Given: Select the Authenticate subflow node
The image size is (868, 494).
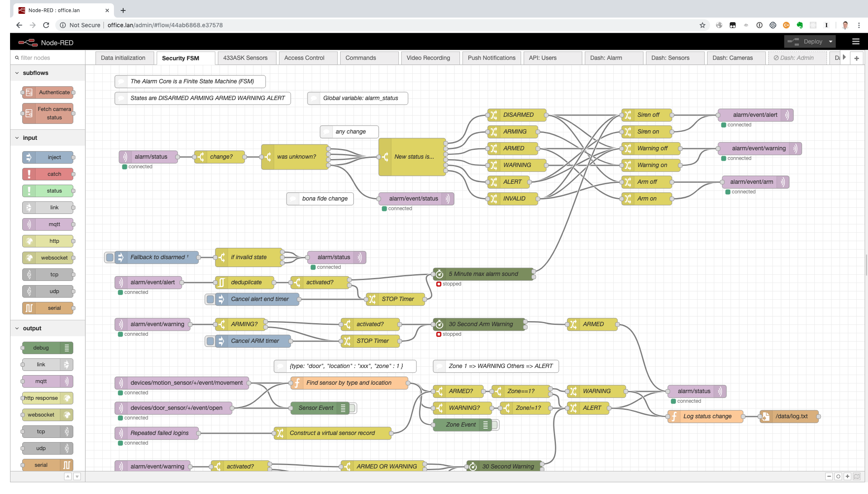Looking at the screenshot, I should tap(48, 93).
